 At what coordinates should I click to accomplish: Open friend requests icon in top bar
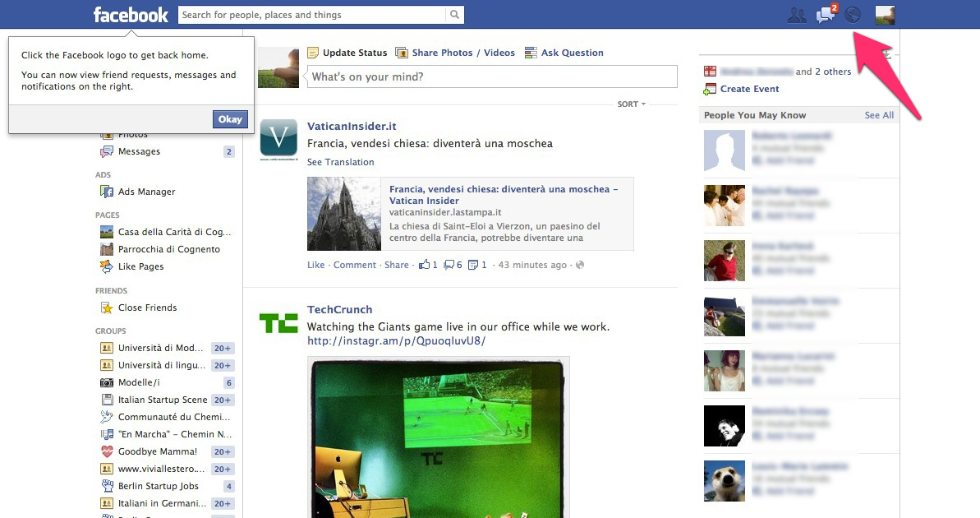[797, 15]
